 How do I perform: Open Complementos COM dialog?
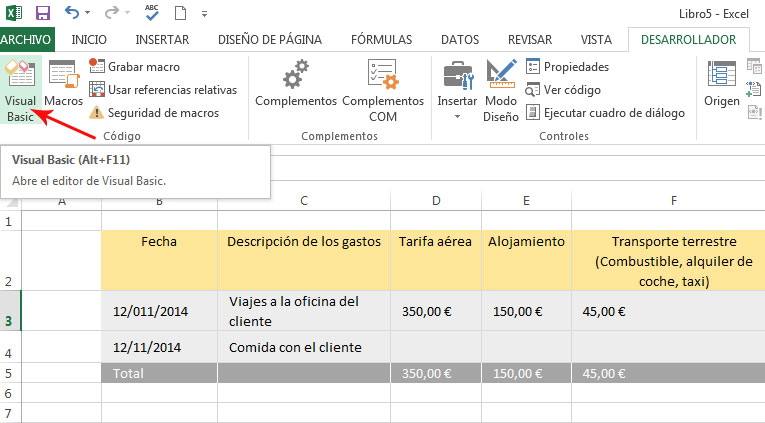coord(383,91)
